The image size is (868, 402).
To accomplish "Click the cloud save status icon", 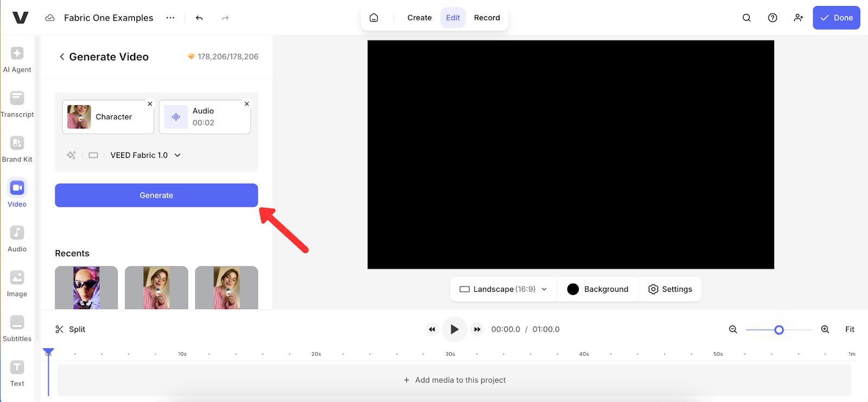I will click(50, 18).
